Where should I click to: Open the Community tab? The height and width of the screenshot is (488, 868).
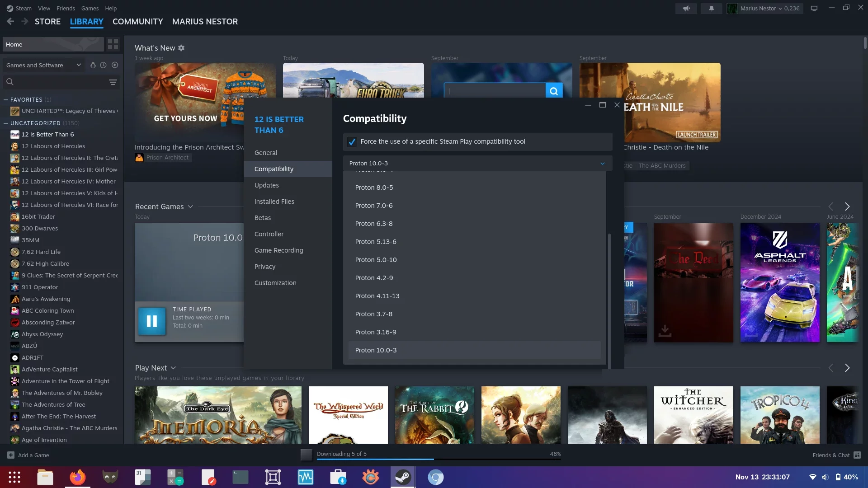click(137, 22)
